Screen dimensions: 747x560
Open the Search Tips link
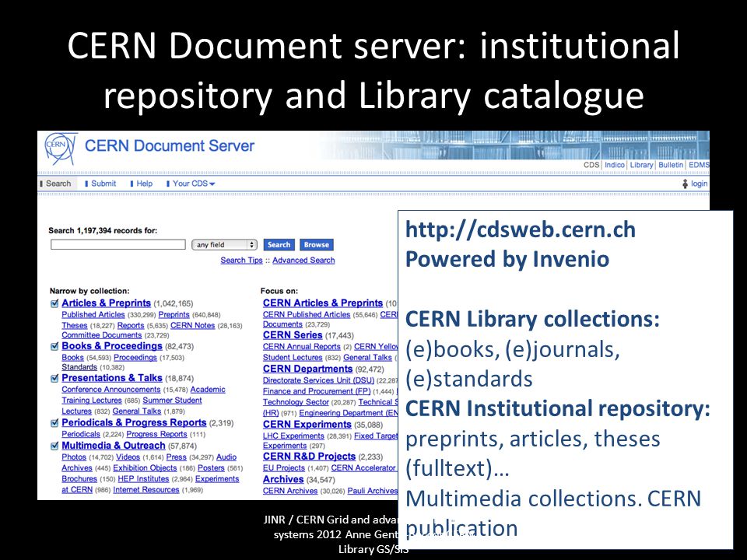(241, 261)
